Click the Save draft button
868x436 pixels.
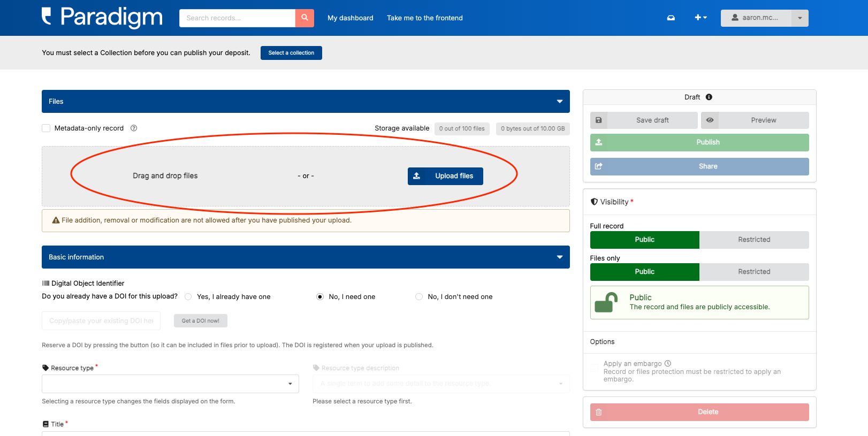click(x=644, y=120)
